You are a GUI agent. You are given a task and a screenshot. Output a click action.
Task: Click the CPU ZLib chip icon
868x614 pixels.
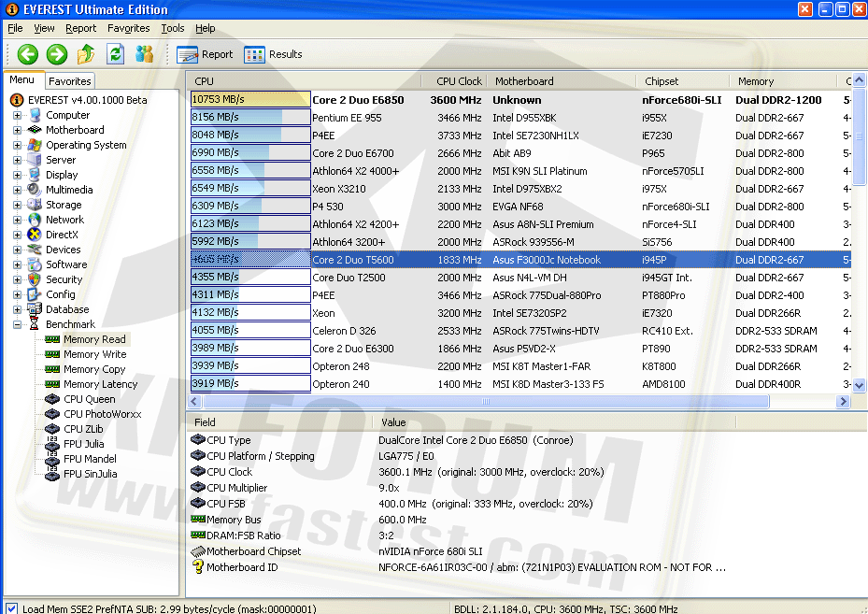click(x=52, y=429)
